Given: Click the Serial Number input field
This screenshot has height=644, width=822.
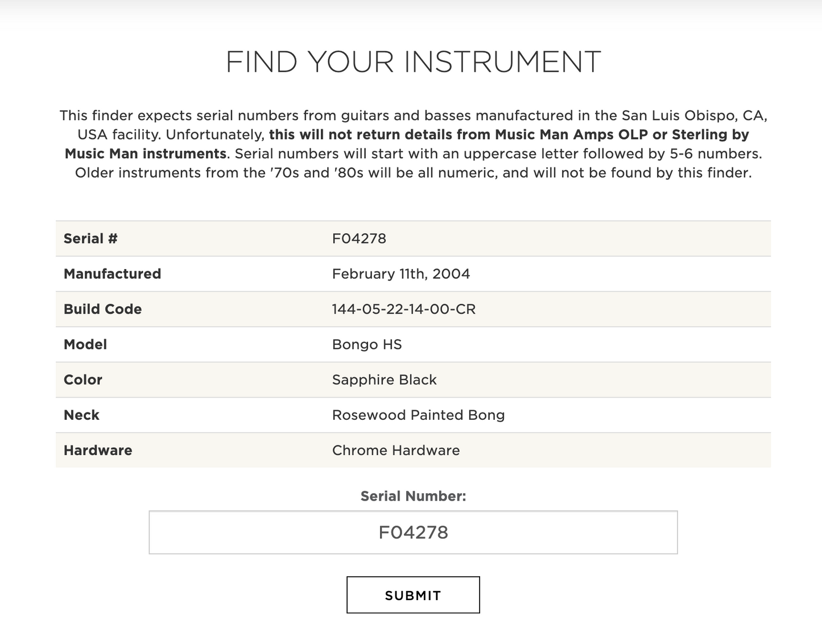Looking at the screenshot, I should pos(413,532).
